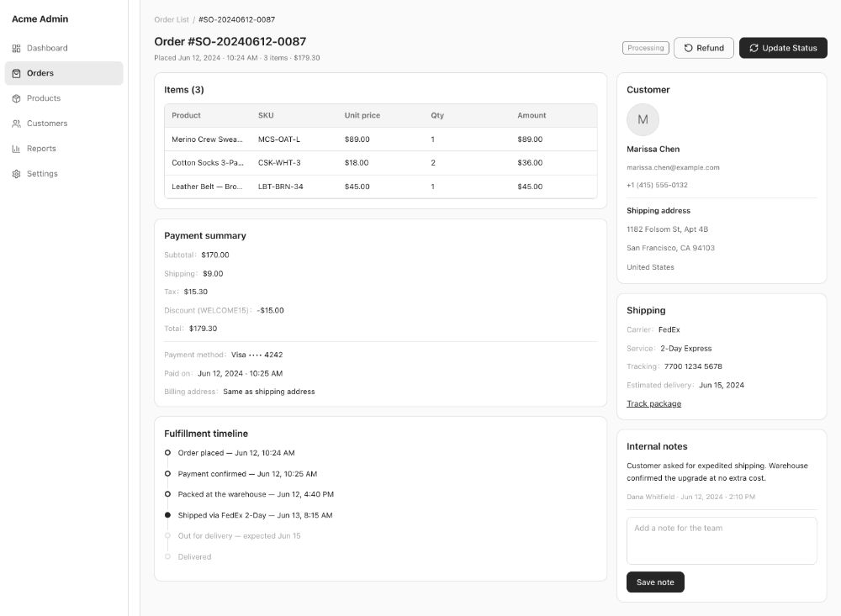The width and height of the screenshot is (841, 616).
Task: Click the Shipped via FedEx 2-Day marker
Action: pos(168,515)
